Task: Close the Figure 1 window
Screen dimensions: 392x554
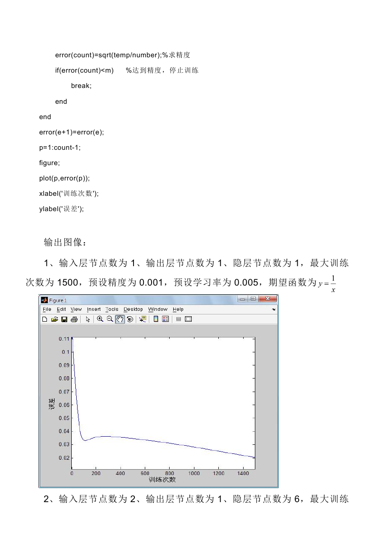Action: pos(267,299)
